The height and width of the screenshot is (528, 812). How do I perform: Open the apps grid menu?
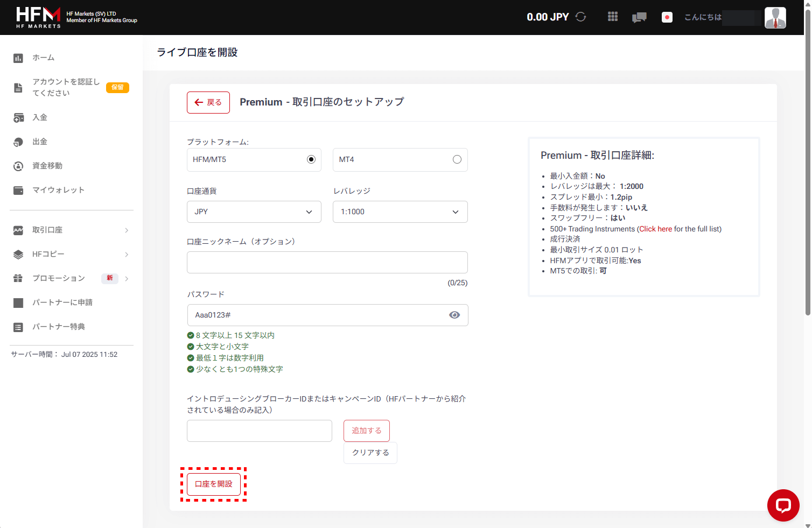tap(613, 17)
